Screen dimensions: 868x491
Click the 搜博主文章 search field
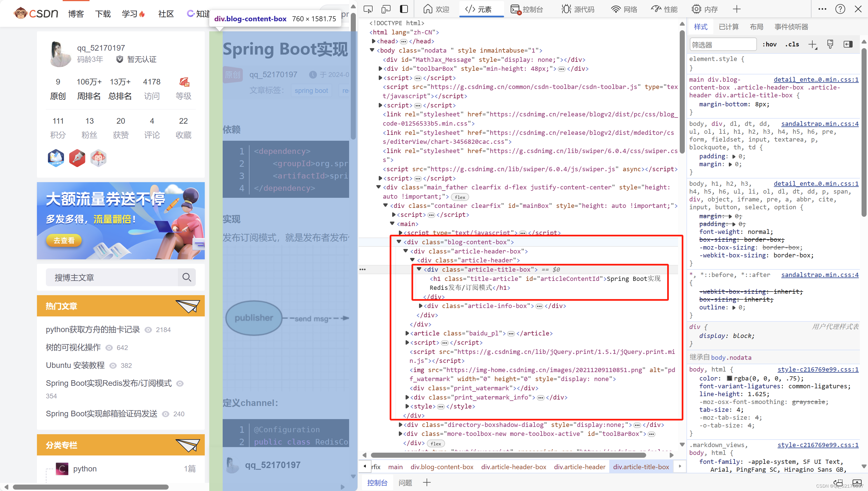pos(112,277)
